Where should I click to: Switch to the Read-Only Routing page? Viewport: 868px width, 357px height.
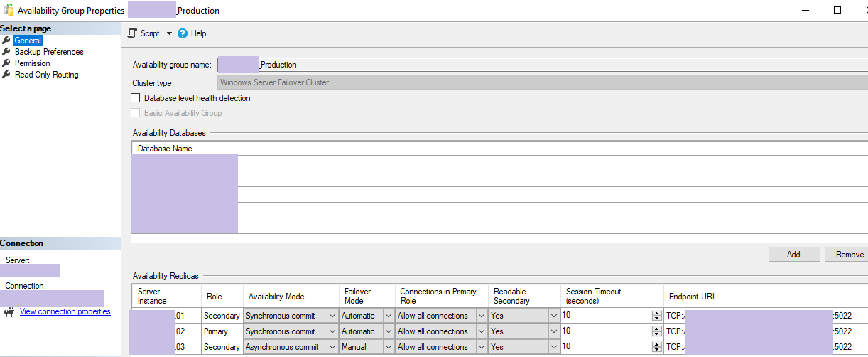(47, 75)
